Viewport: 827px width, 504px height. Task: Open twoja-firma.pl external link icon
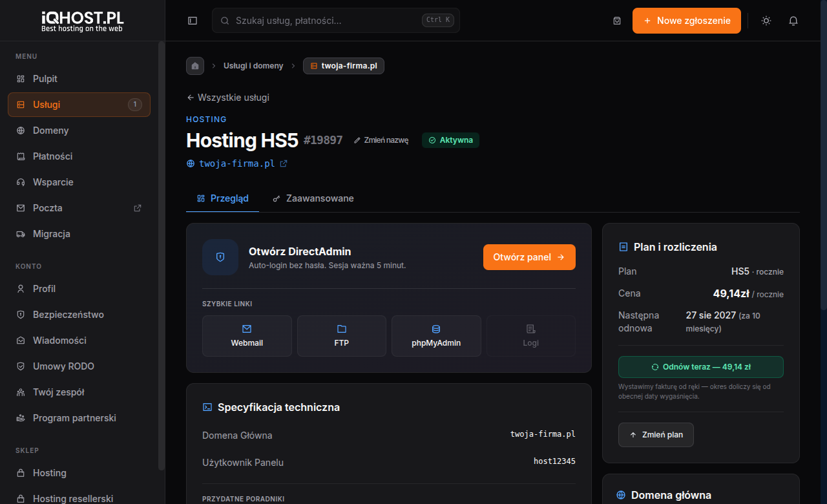pos(283,163)
